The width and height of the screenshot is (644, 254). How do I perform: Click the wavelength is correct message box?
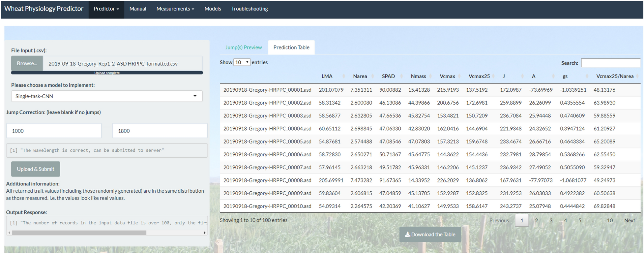[107, 150]
